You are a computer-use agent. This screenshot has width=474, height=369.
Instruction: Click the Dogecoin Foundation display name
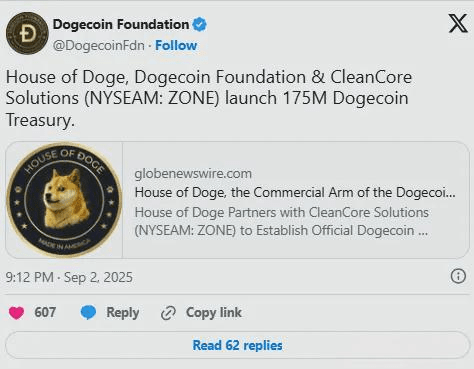coord(121,24)
